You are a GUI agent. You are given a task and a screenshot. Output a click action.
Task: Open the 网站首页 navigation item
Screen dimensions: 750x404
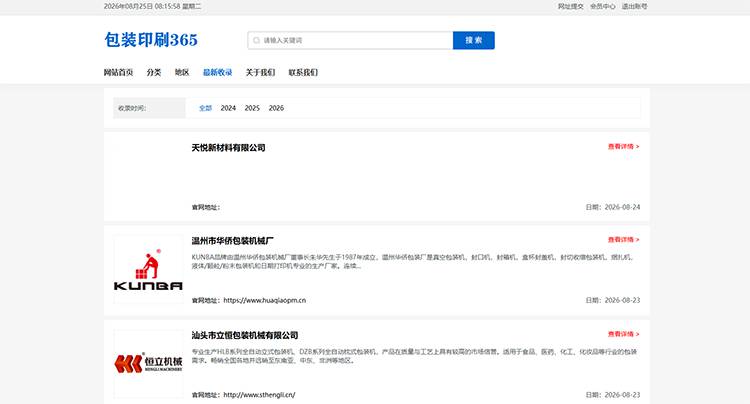click(x=118, y=72)
